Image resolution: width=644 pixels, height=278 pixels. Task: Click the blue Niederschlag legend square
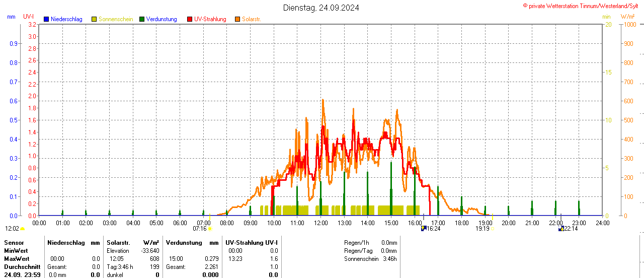pyautogui.click(x=46, y=19)
